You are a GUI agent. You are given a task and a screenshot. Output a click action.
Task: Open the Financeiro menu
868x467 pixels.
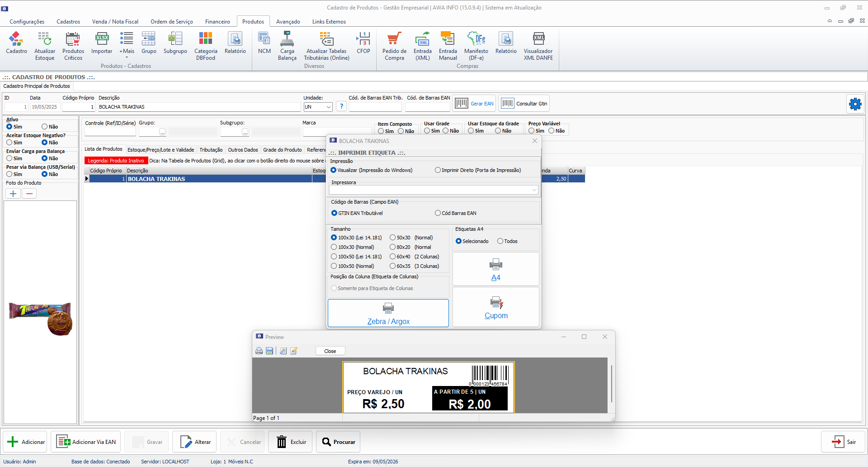tap(217, 22)
